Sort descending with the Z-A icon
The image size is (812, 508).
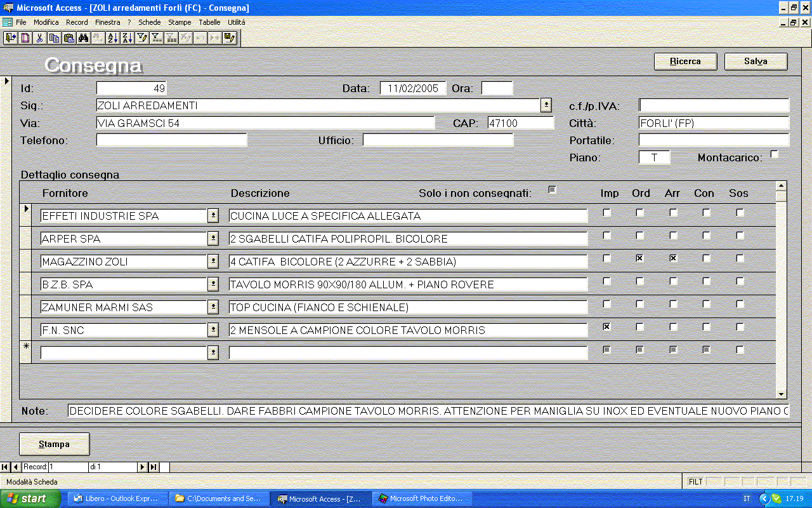(127, 38)
